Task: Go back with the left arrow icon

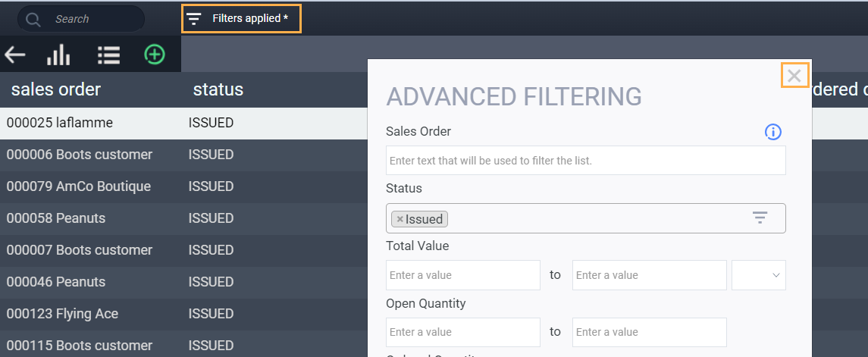Action: click(15, 55)
